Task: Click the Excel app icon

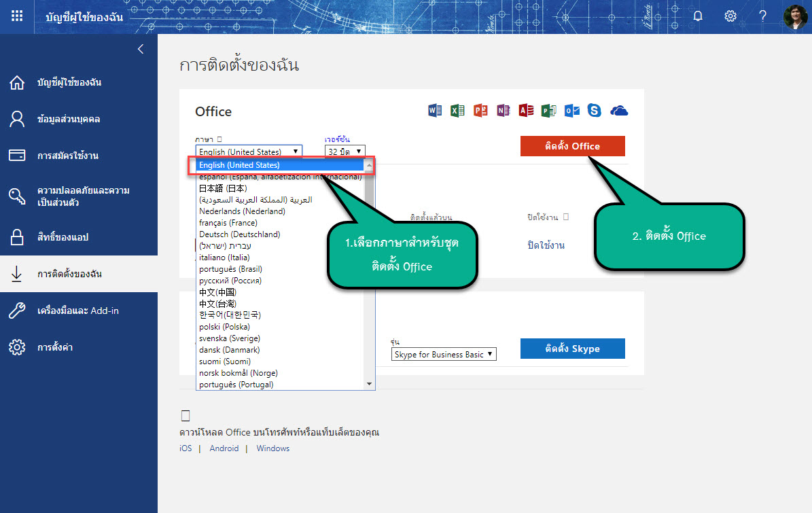Action: pos(457,111)
